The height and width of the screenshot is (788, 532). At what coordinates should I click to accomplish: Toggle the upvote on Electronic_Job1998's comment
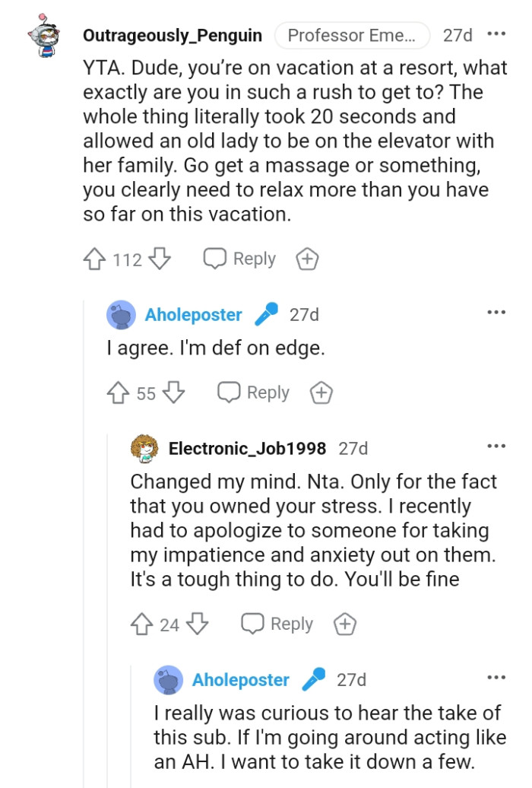pos(143,624)
